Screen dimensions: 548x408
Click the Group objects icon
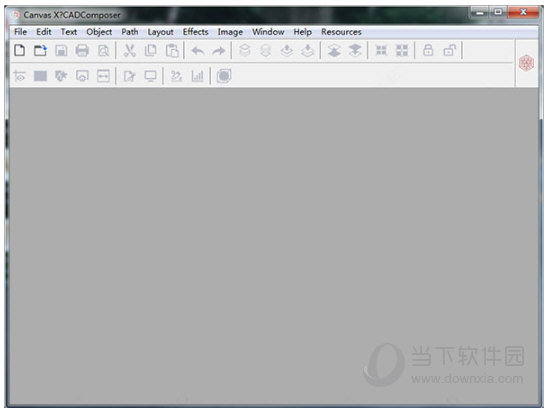click(x=381, y=51)
